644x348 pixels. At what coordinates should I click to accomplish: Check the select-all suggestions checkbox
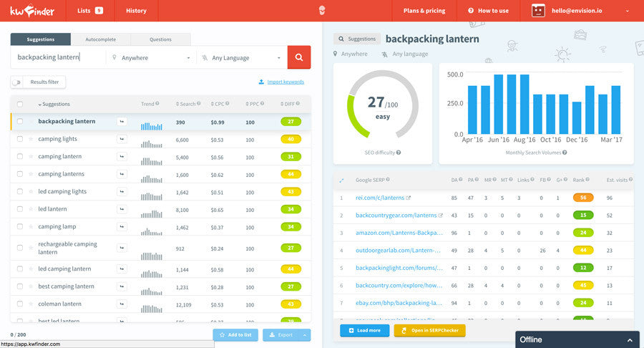[x=20, y=104]
